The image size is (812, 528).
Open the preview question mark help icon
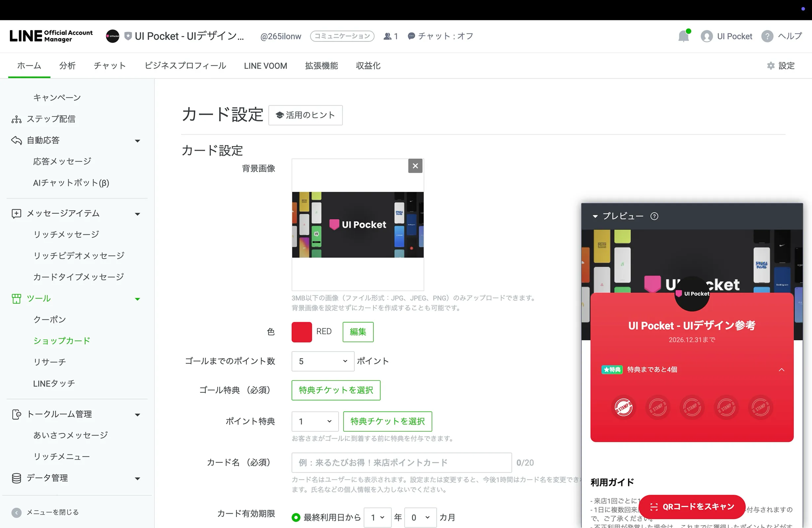tap(654, 216)
